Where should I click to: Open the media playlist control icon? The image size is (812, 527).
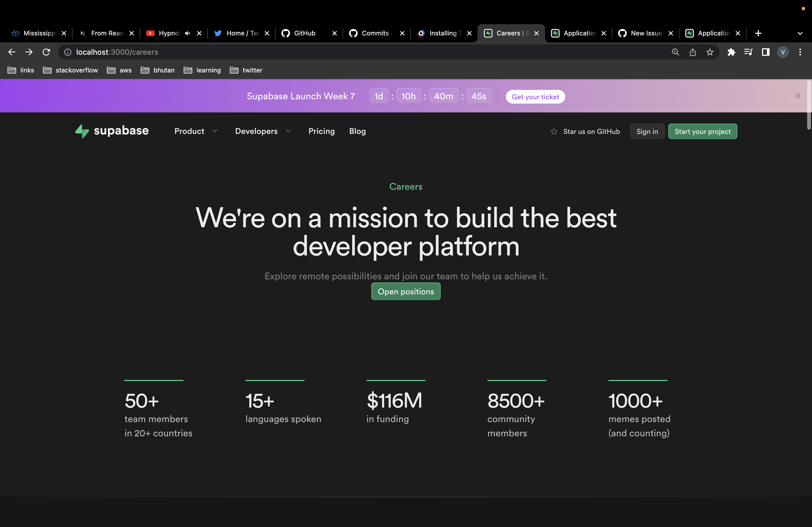click(749, 52)
